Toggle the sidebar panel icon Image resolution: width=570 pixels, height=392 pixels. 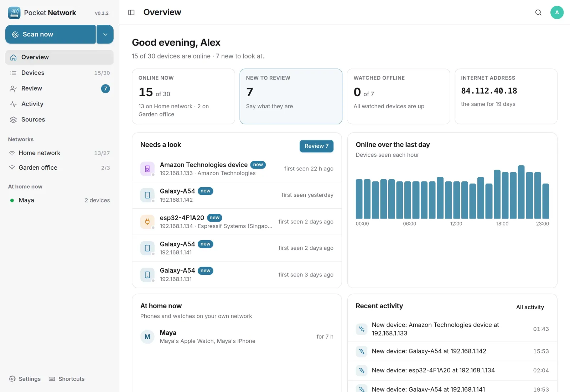point(131,12)
